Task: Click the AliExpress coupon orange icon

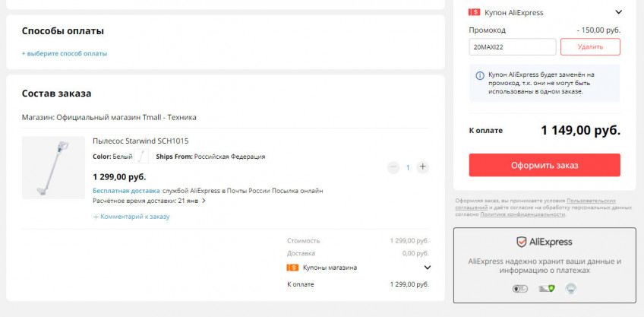Action: (475, 12)
